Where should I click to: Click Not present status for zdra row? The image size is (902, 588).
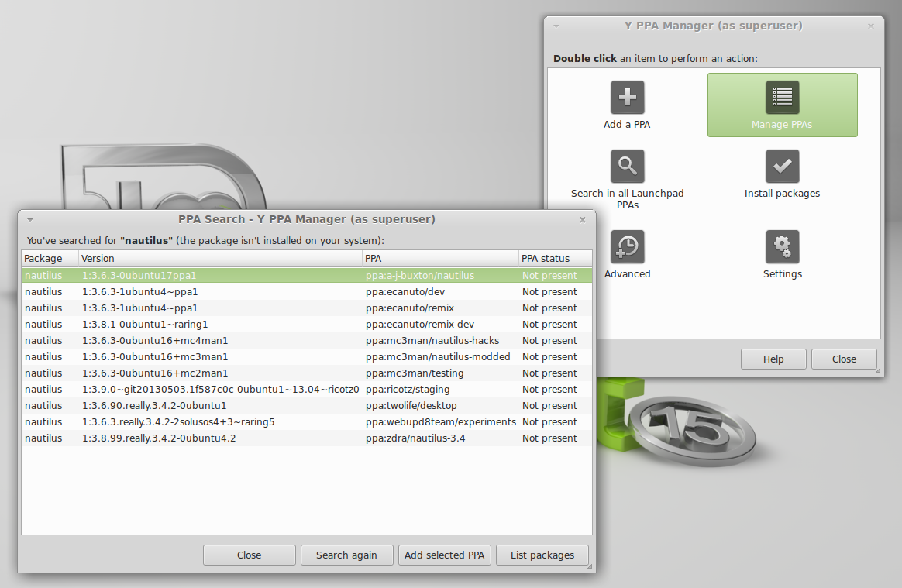coord(549,438)
